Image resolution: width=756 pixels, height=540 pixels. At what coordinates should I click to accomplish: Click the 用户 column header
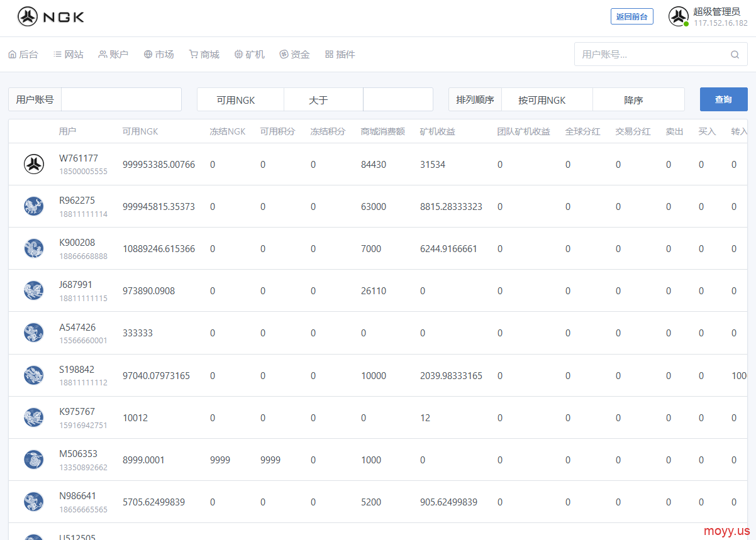pyautogui.click(x=68, y=131)
